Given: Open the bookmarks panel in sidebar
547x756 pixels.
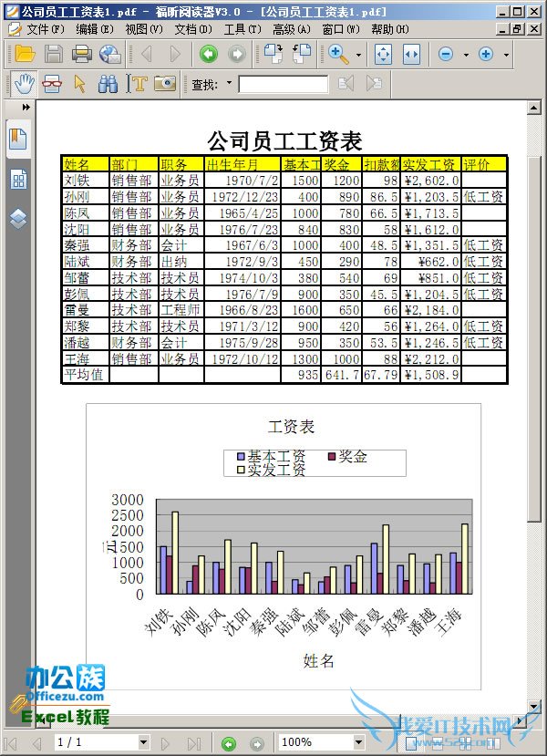Looking at the screenshot, I should [x=18, y=139].
